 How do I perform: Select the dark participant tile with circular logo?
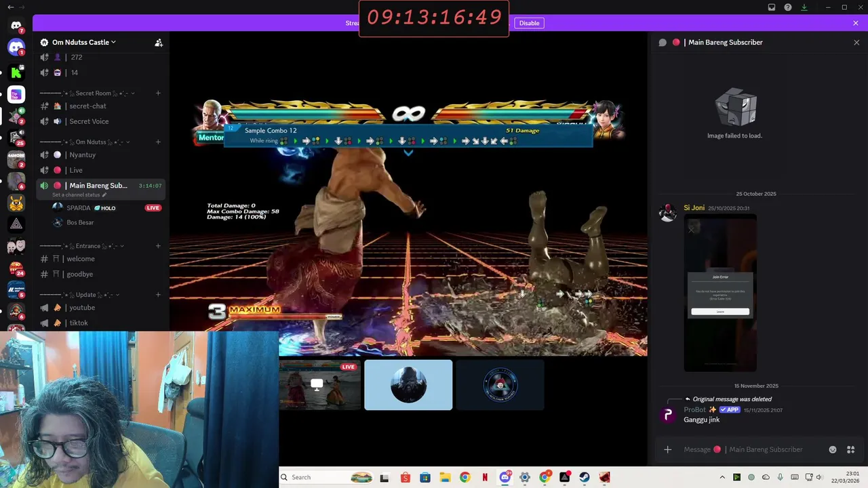click(x=500, y=385)
